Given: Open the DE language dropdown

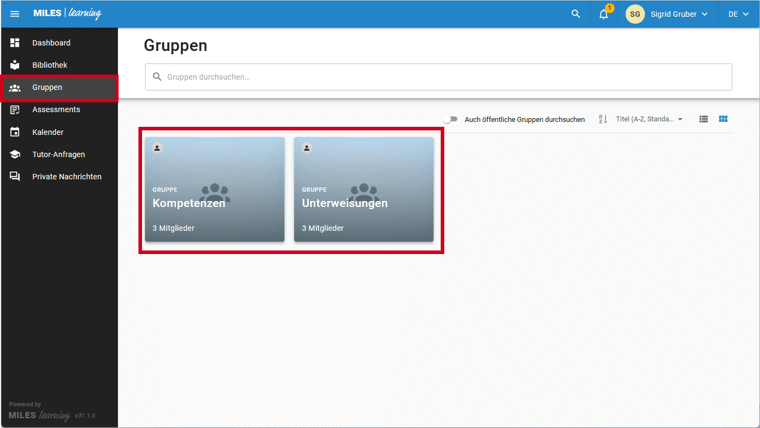Looking at the screenshot, I should pos(738,14).
